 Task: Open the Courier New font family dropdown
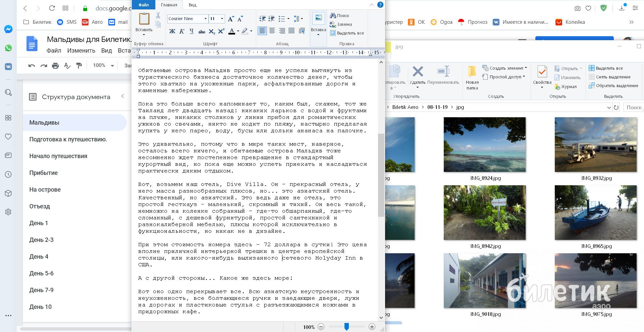pos(205,19)
